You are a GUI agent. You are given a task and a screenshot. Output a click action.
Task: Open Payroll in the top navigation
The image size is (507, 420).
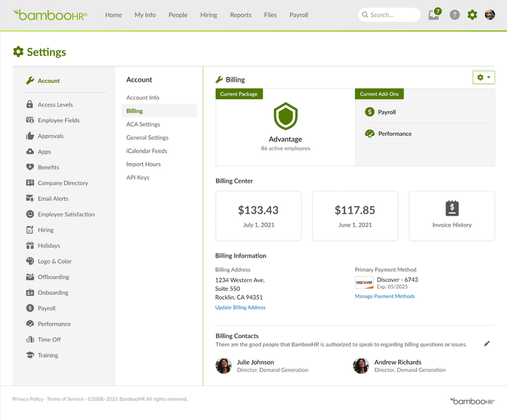click(299, 15)
